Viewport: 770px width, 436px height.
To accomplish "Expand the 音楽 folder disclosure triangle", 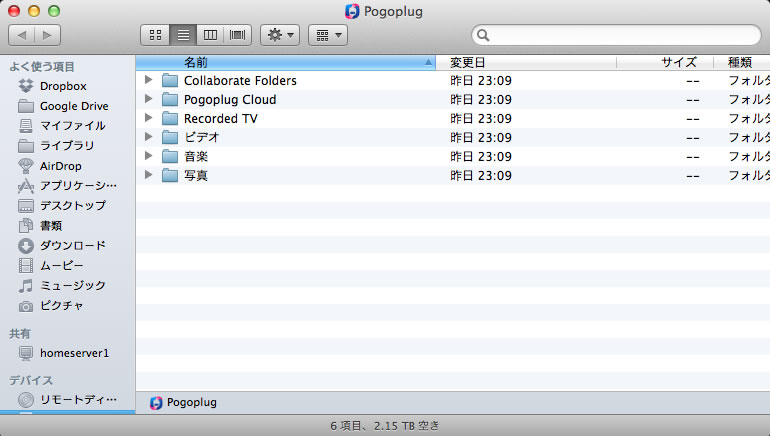I will [148, 156].
